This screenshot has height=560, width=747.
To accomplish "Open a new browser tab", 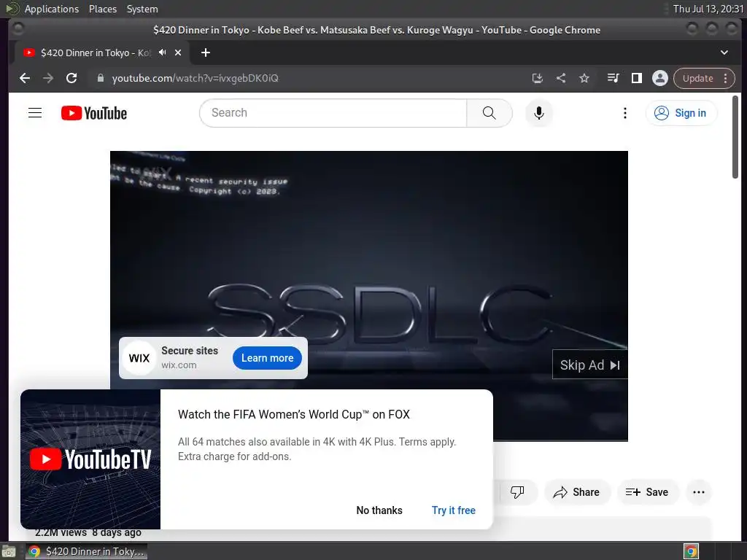I will [205, 52].
